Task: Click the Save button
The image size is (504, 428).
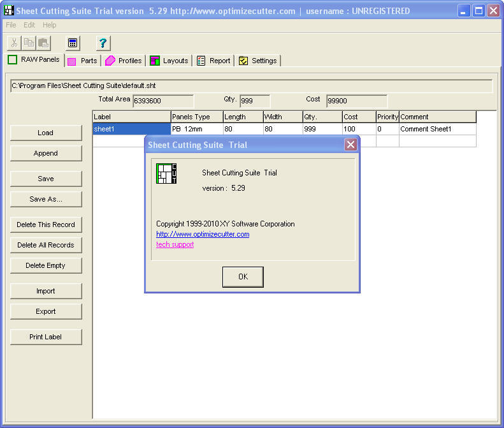Action: click(46, 179)
